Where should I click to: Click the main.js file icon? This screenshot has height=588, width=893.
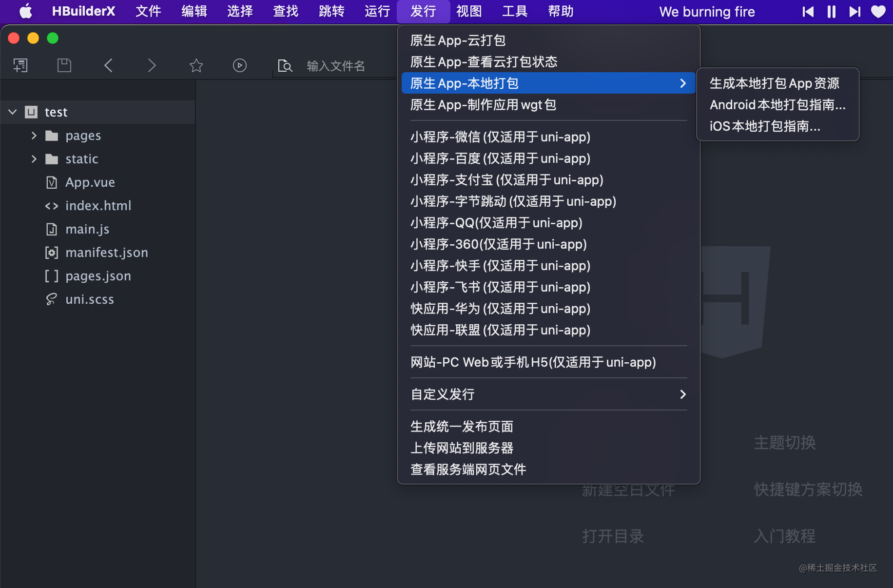click(x=52, y=229)
